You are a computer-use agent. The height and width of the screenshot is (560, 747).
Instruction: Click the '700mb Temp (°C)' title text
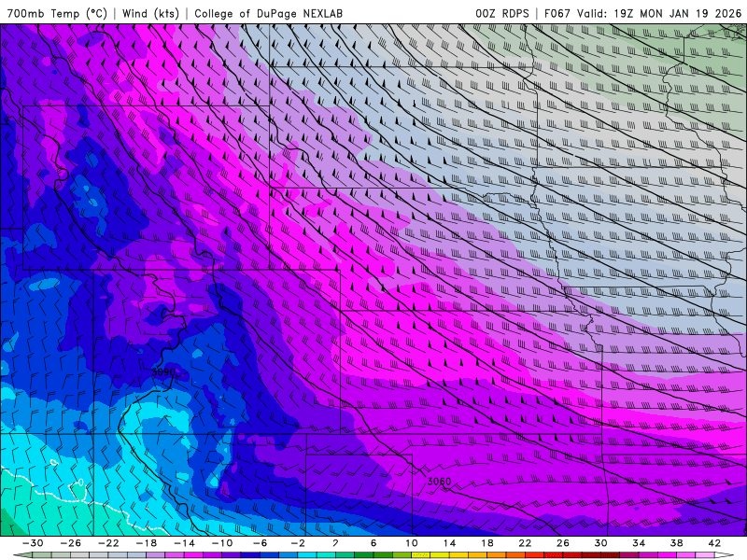click(57, 13)
